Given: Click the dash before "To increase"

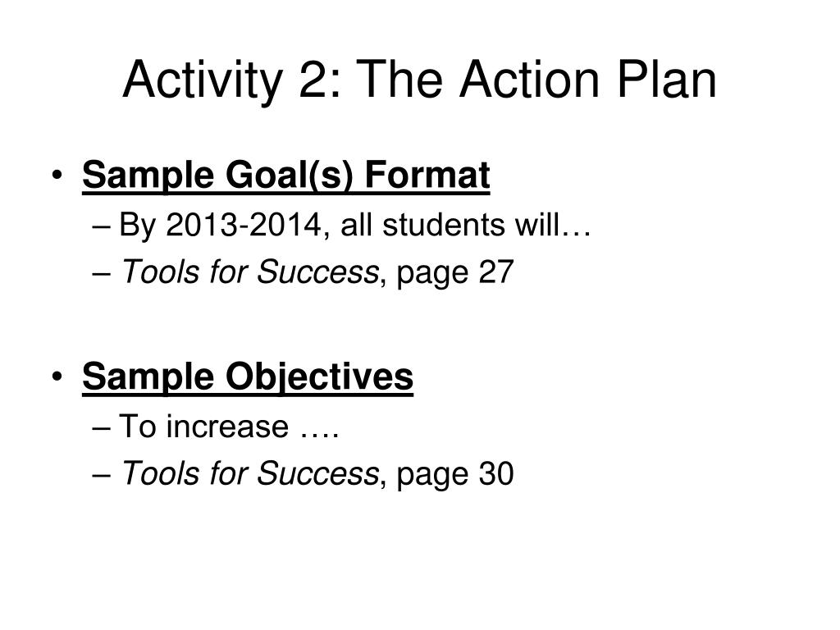Looking at the screenshot, I should (x=101, y=429).
